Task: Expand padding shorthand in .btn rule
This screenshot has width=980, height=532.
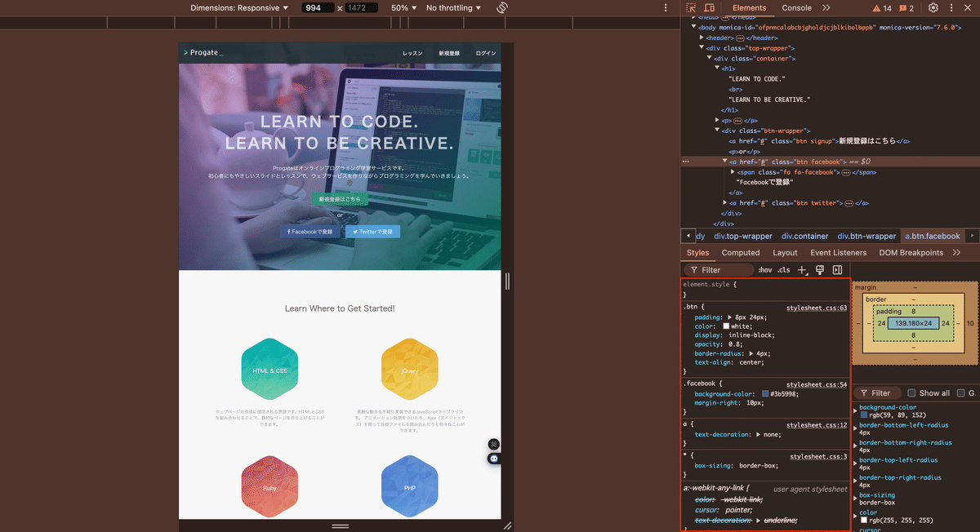Action: [x=728, y=317]
